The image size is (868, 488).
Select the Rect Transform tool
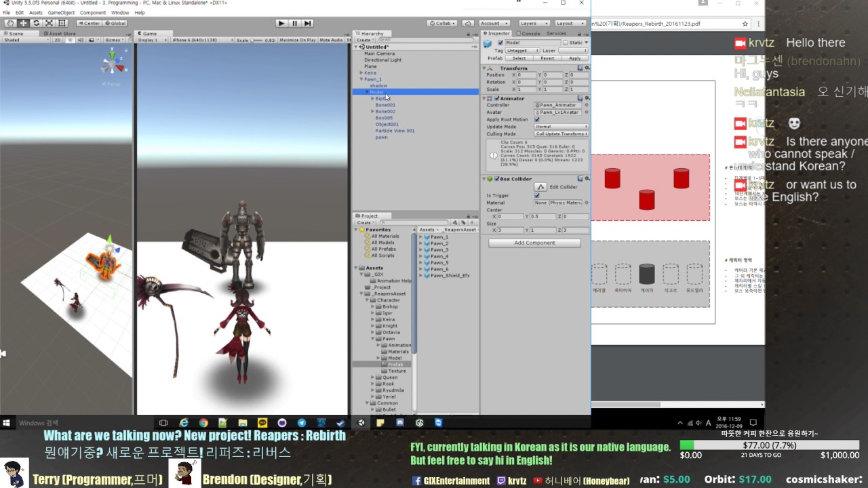pos(62,23)
